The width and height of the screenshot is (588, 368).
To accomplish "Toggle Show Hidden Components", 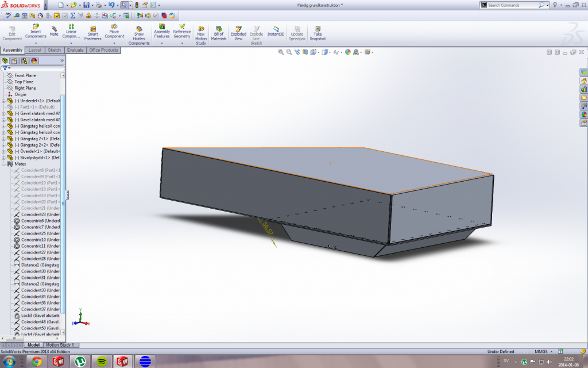I will click(x=139, y=33).
